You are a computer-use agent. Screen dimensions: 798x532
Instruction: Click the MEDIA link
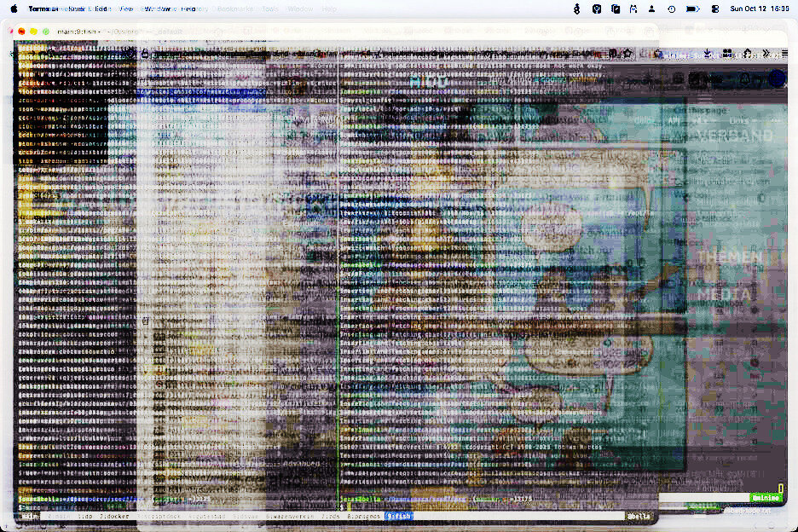pyautogui.click(x=725, y=295)
